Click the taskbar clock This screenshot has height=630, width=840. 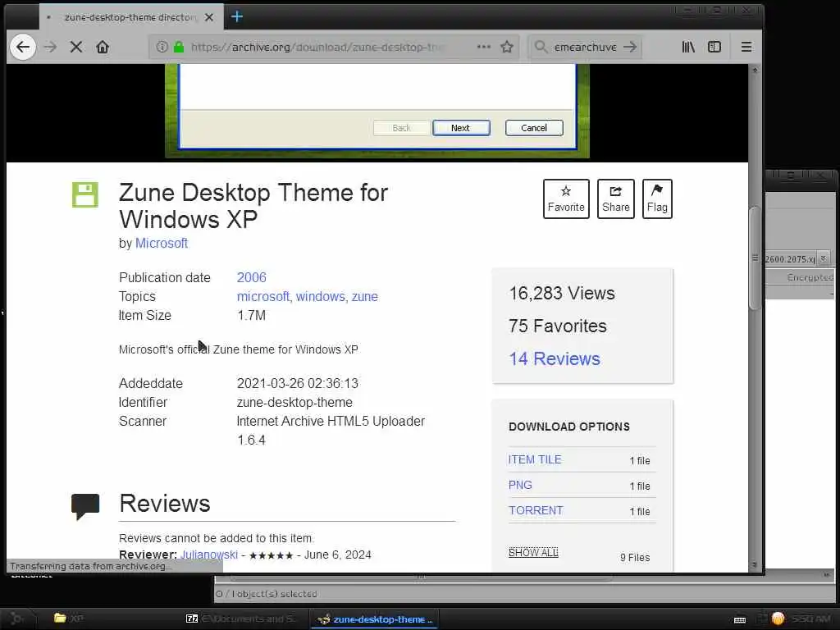click(x=811, y=619)
